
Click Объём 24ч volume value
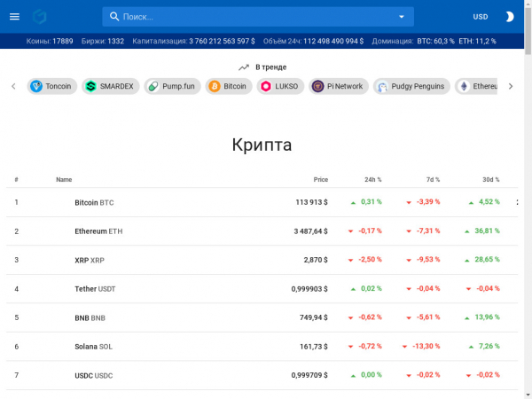pos(333,41)
